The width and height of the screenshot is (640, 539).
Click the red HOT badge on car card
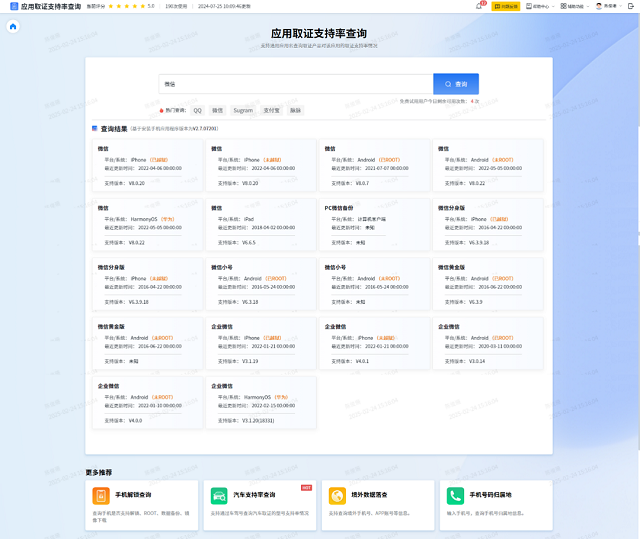coord(306,488)
